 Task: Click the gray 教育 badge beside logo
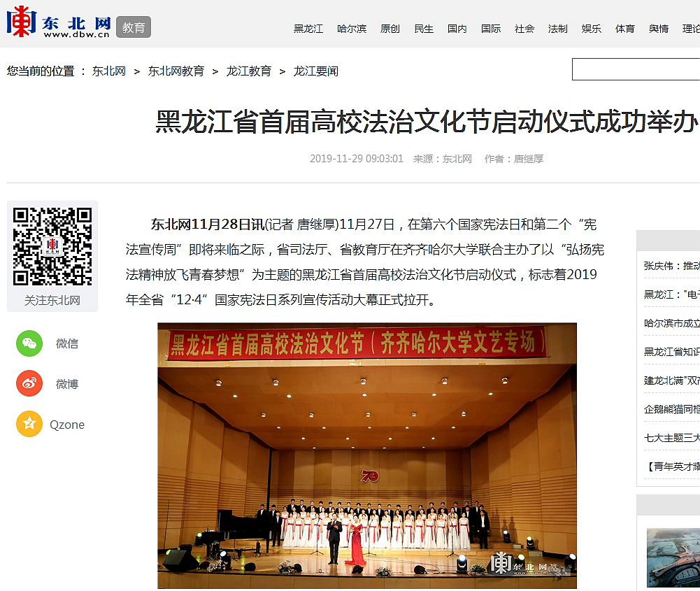(134, 27)
